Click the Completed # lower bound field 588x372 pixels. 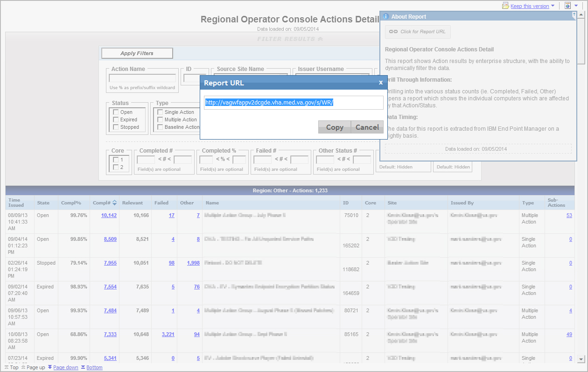tap(146, 160)
